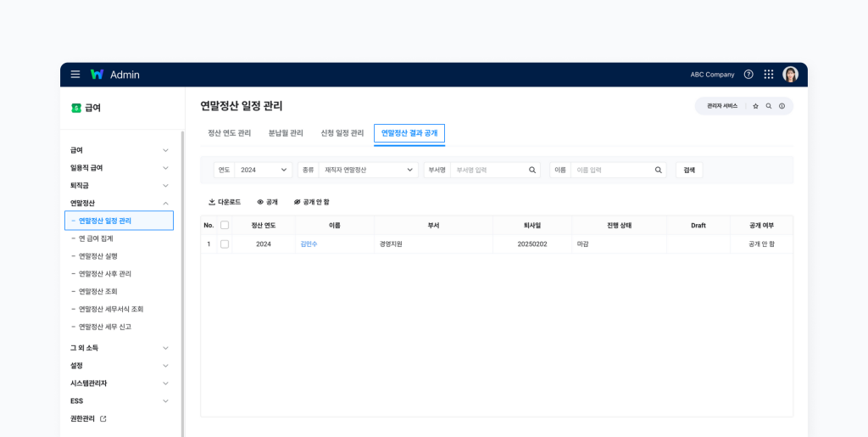Viewport: 868px width, 437px height.
Task: Open 연말정산 실행 menu item
Action: tap(98, 256)
